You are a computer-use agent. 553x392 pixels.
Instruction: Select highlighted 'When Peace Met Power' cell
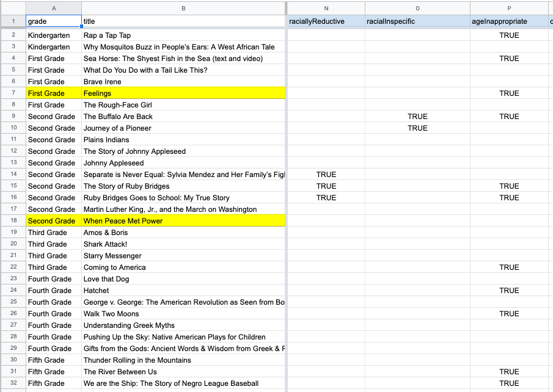click(183, 220)
